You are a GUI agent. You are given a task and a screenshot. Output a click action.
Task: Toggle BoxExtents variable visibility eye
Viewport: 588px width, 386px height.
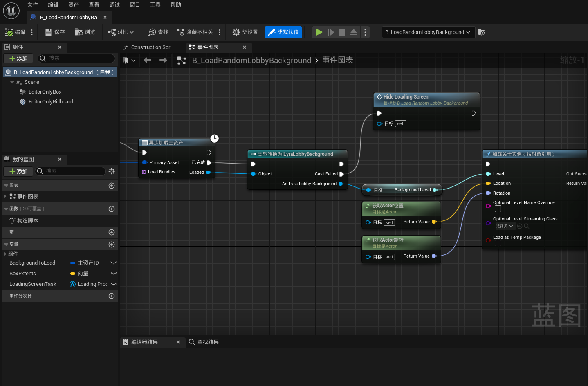(114, 274)
